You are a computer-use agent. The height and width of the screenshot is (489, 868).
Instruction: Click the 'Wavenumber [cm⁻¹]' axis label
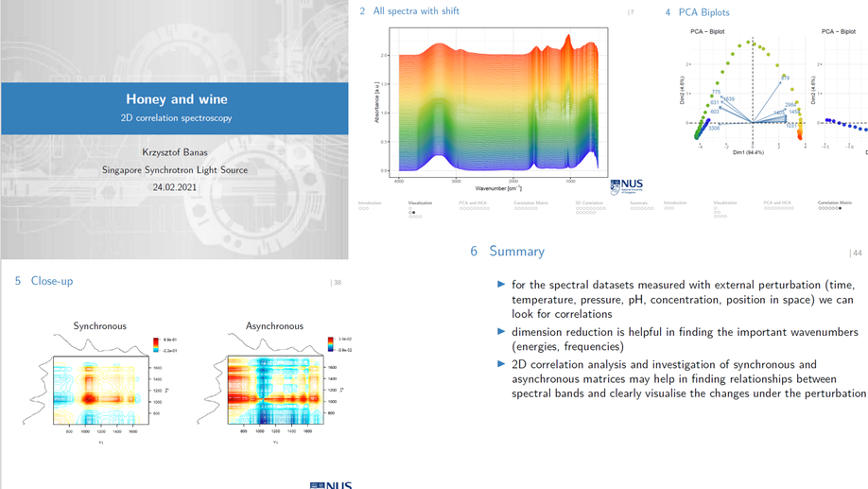[498, 188]
